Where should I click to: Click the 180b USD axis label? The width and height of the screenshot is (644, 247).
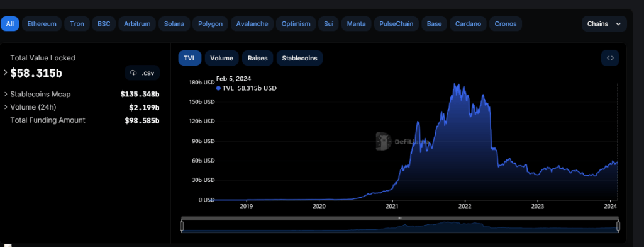(x=202, y=82)
